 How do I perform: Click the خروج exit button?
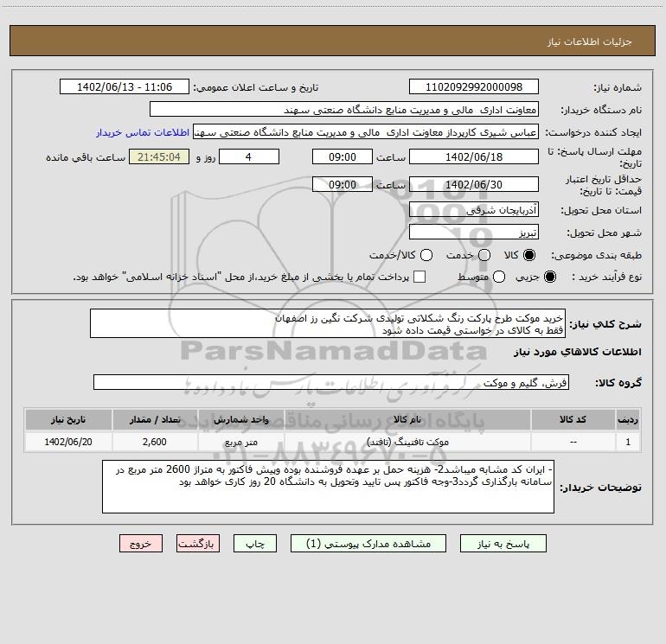click(x=141, y=544)
